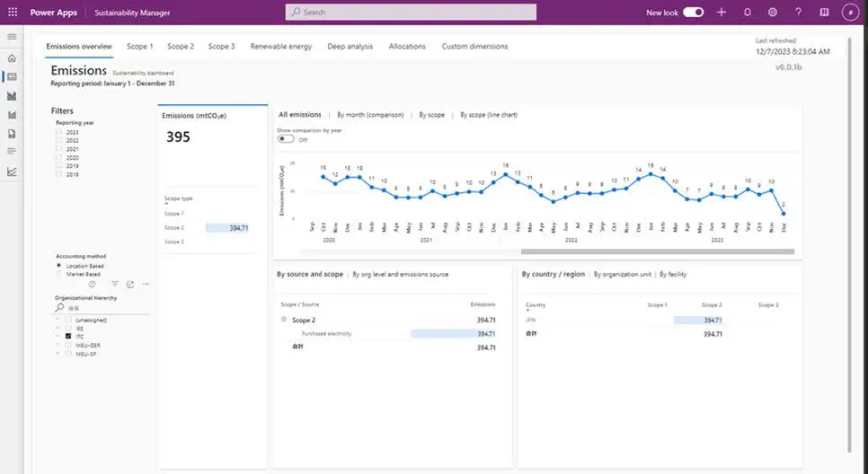Image resolution: width=868 pixels, height=474 pixels.
Task: Click the plus icon in header
Action: [x=722, y=13]
